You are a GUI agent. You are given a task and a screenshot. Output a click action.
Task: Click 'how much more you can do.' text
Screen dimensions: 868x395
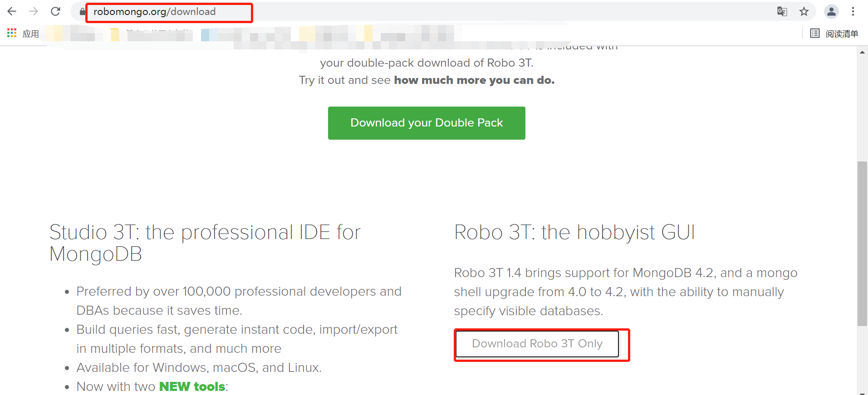pyautogui.click(x=474, y=80)
